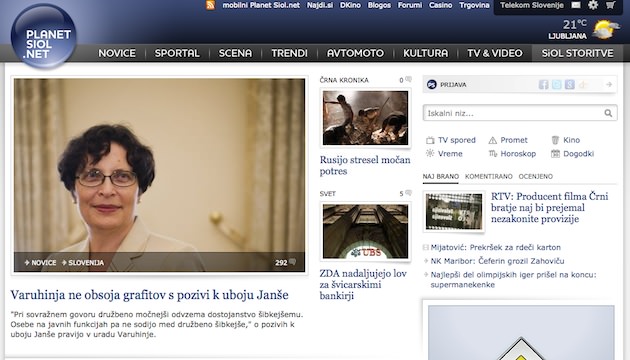This screenshot has width=630, height=360.
Task: Open the shopping cart icon
Action: click(610, 5)
